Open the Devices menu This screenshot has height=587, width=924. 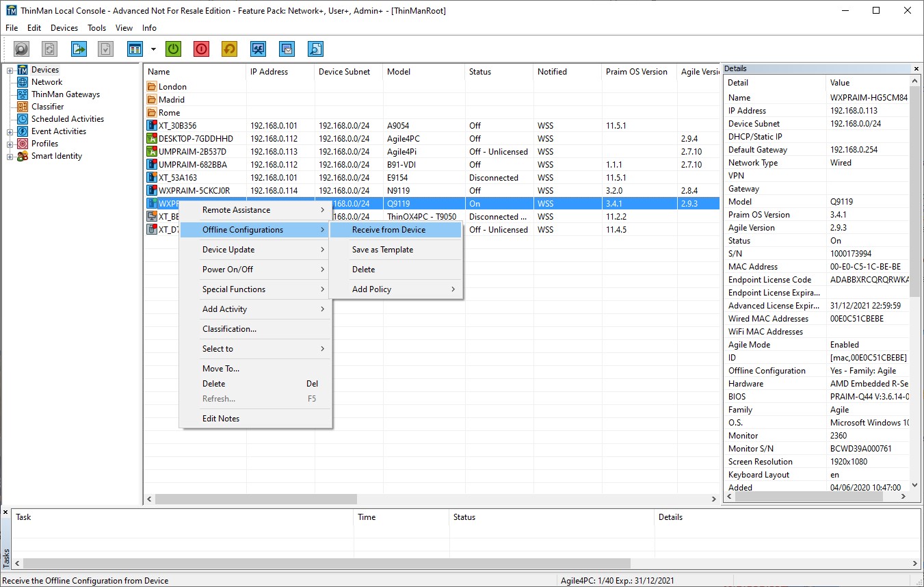click(64, 28)
